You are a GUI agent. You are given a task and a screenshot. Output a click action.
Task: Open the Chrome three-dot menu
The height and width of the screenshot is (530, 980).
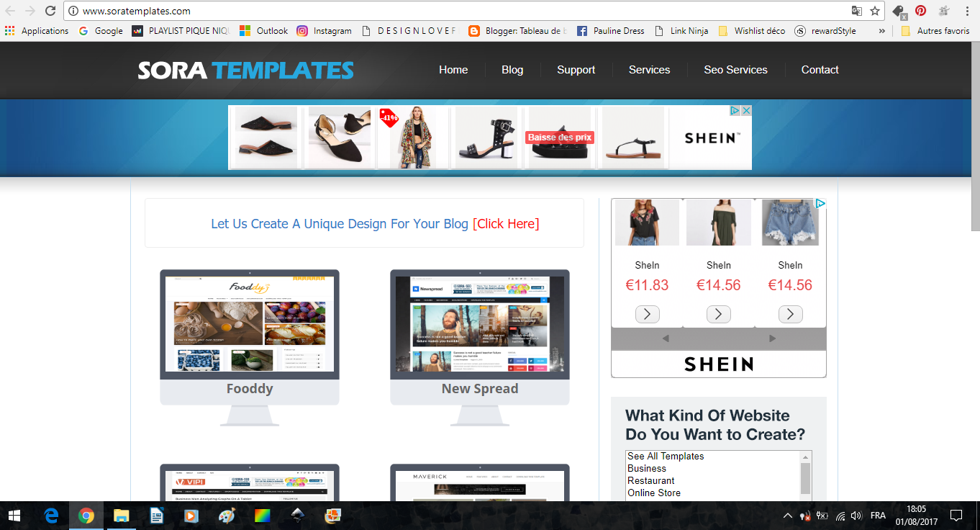point(968,11)
